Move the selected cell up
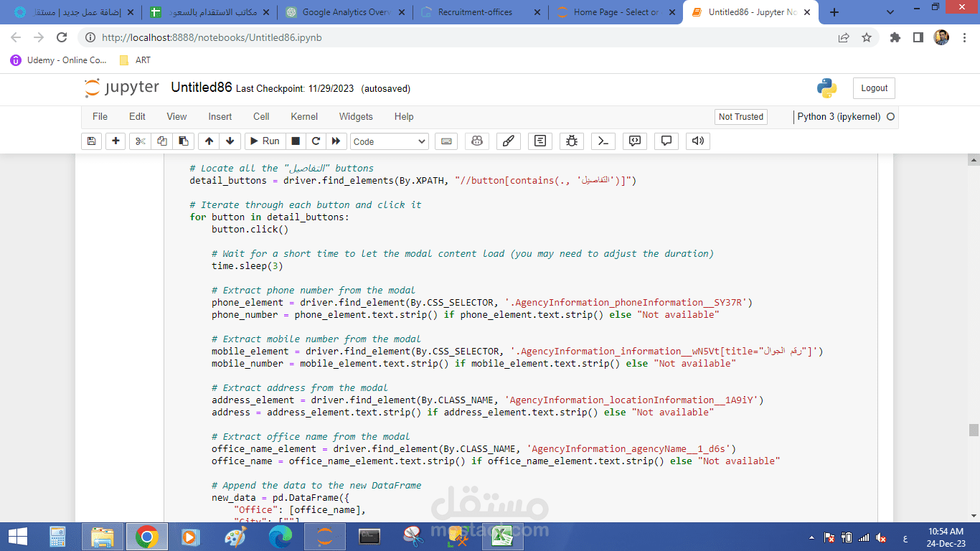Screen dimensions: 980x551 pyautogui.click(x=209, y=141)
